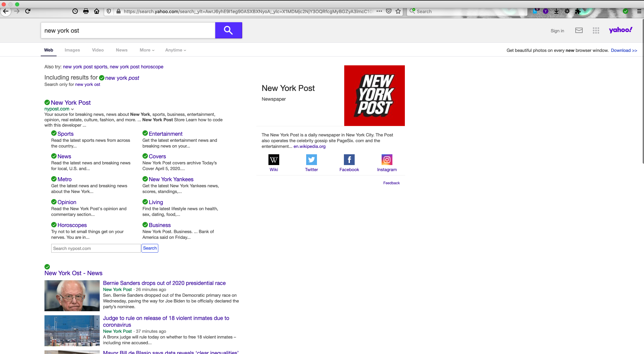Go to the browser home page
This screenshot has width=644, height=354.
[x=97, y=11]
